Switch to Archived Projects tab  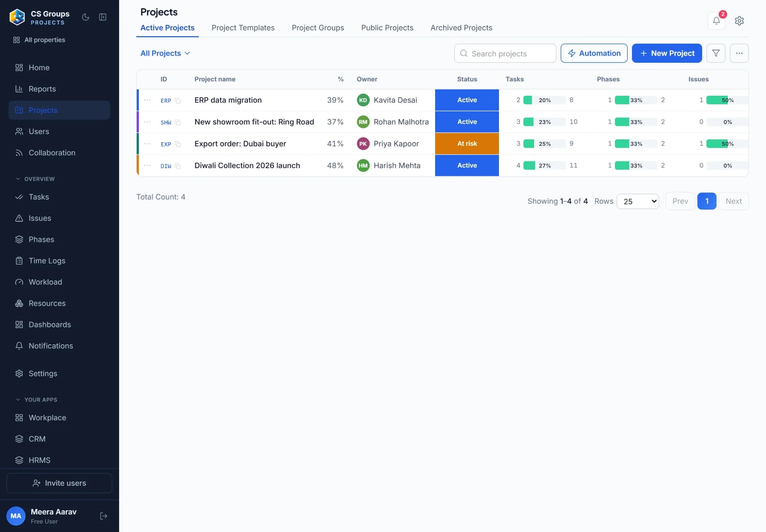(x=461, y=28)
